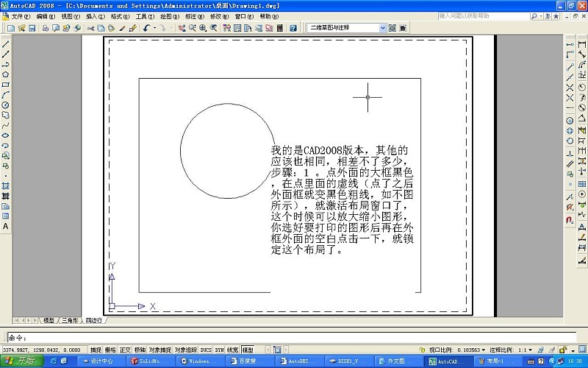Click the Undo arrow icon
Viewport: 588px width, 368px height.
(146, 28)
